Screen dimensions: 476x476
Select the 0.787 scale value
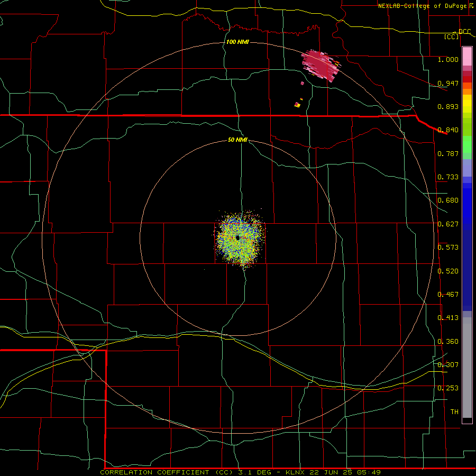click(x=448, y=153)
